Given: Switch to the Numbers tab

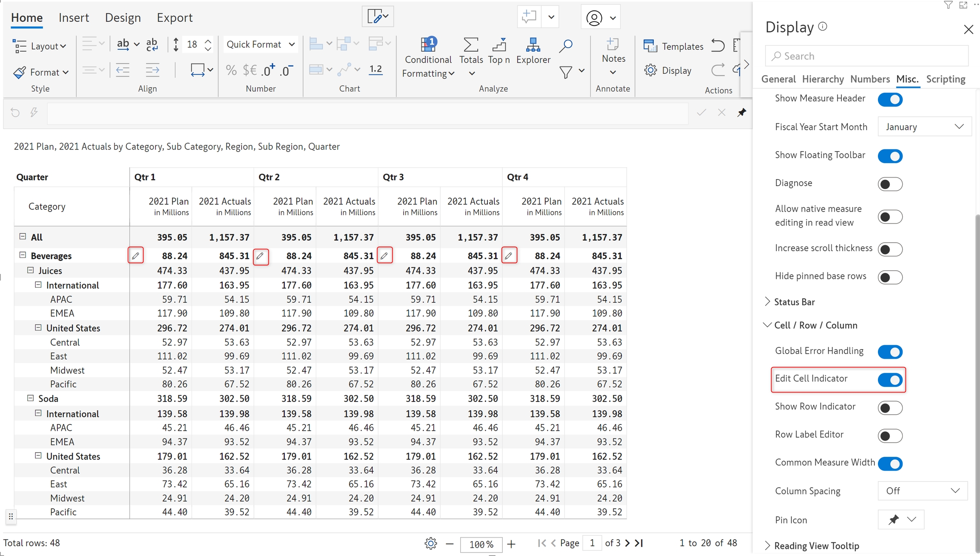Looking at the screenshot, I should pyautogui.click(x=869, y=79).
